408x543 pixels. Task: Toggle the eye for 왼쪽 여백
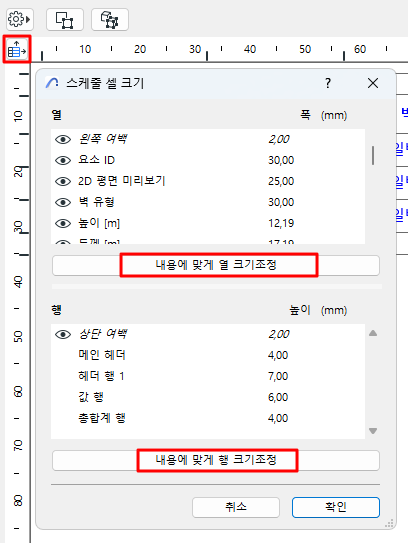pyautogui.click(x=63, y=139)
